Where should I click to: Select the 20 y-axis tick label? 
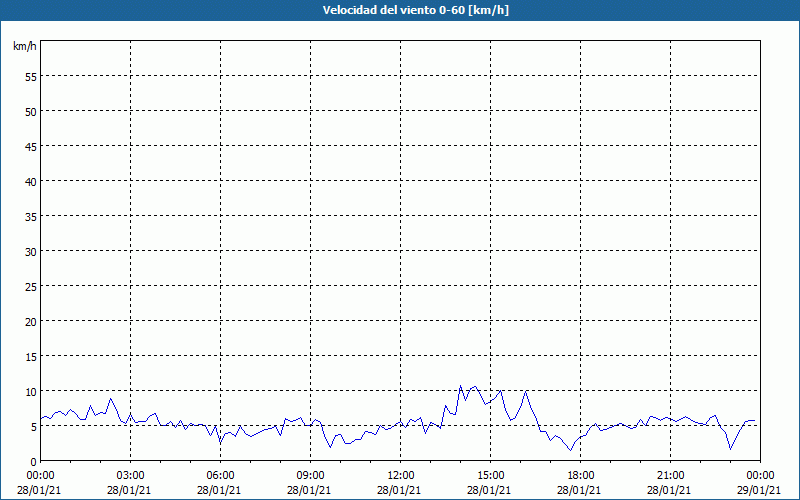(31, 321)
